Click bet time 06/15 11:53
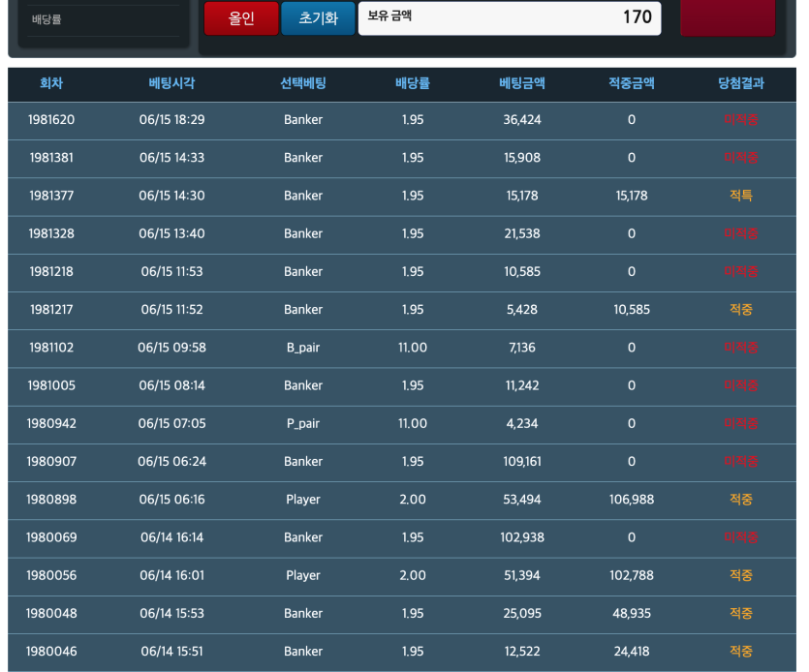Viewport: 809px width, 672px height. point(171,271)
